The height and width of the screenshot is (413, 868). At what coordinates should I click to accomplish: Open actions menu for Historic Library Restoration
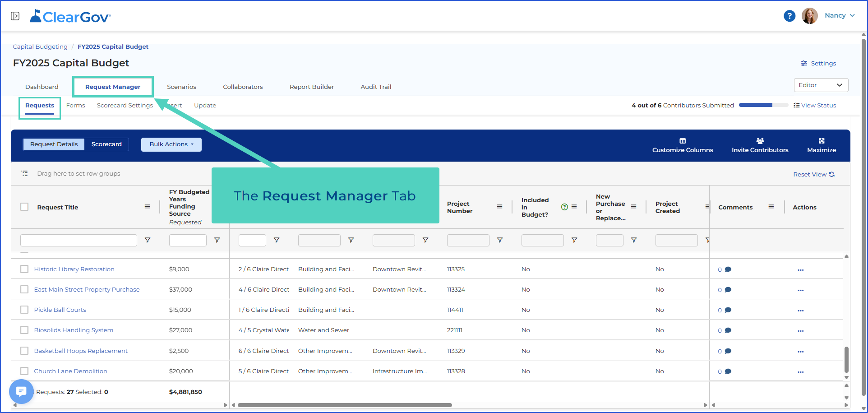click(800, 270)
